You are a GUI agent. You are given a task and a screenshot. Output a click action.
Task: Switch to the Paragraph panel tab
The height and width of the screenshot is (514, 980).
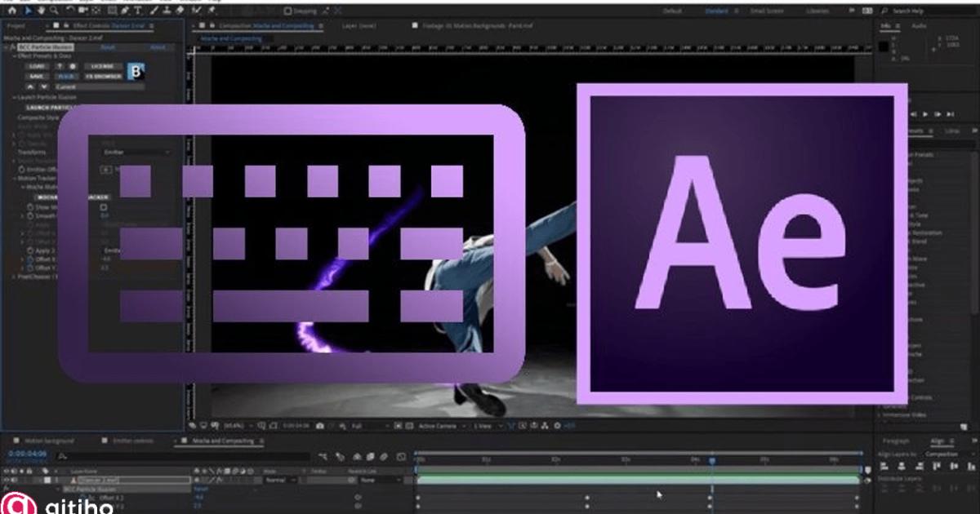[x=896, y=441]
